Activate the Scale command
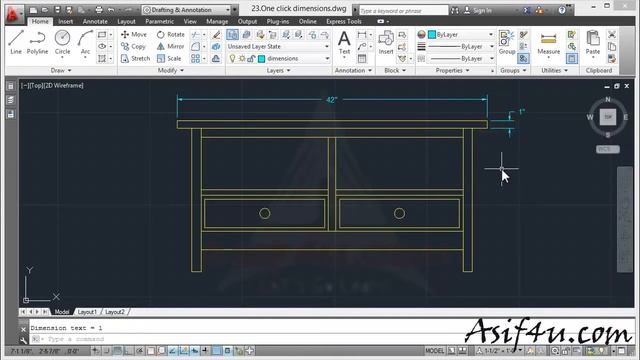This screenshot has height=360, width=640. 169,58
